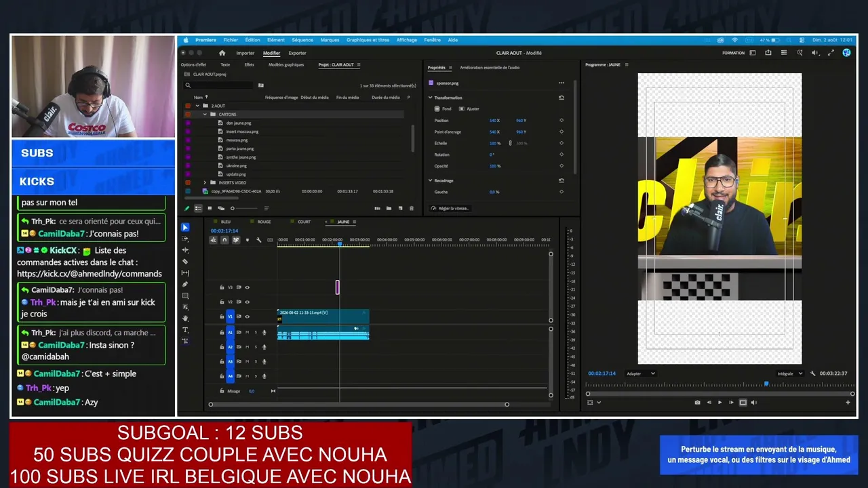Reset Recadrage with its reset arrow
Screen dimensions: 868x488
(x=561, y=180)
